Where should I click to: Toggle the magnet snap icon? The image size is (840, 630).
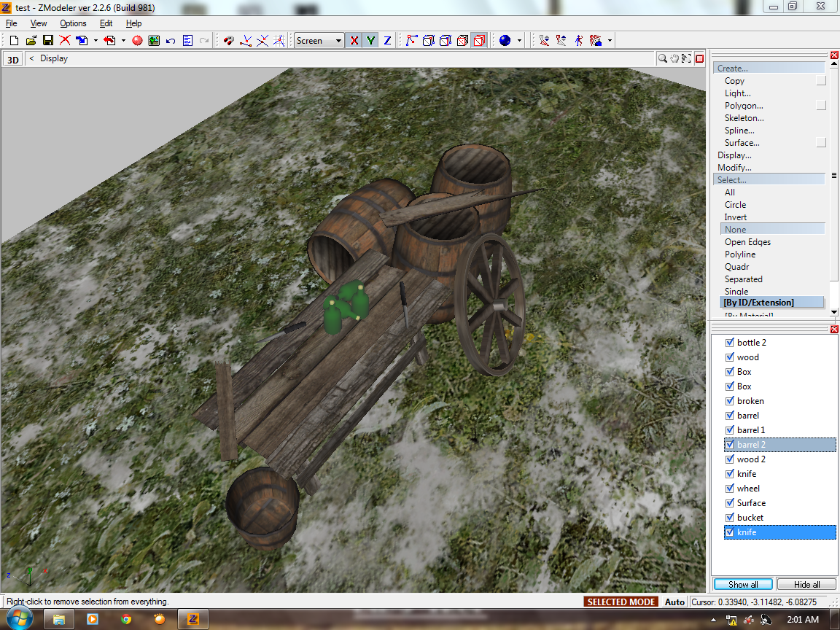pos(229,41)
